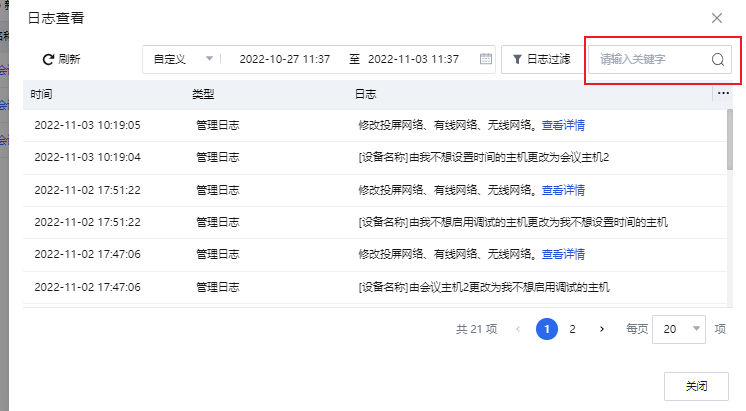This screenshot has height=411, width=746.
Task: Click the funnel icon for 日志过滤
Action: coord(517,60)
